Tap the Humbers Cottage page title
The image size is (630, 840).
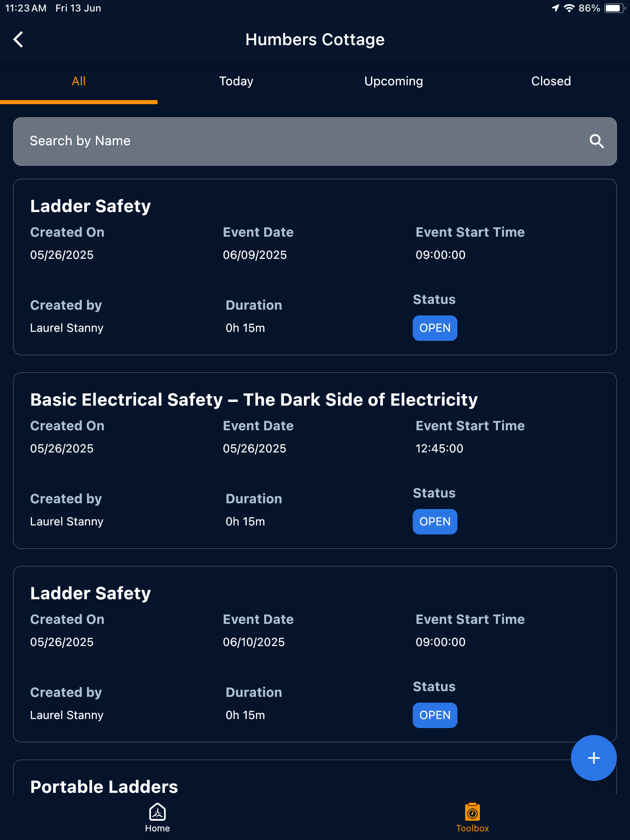click(315, 40)
